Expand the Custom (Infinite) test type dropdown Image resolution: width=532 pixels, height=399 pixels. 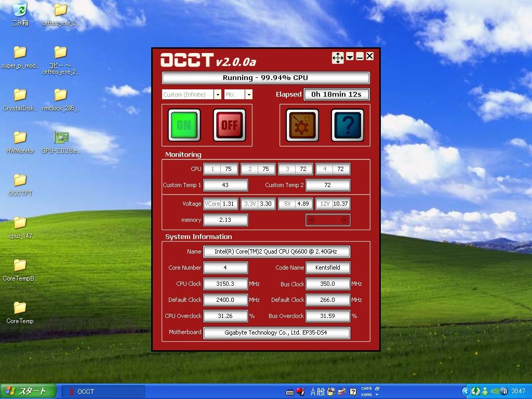click(x=218, y=95)
